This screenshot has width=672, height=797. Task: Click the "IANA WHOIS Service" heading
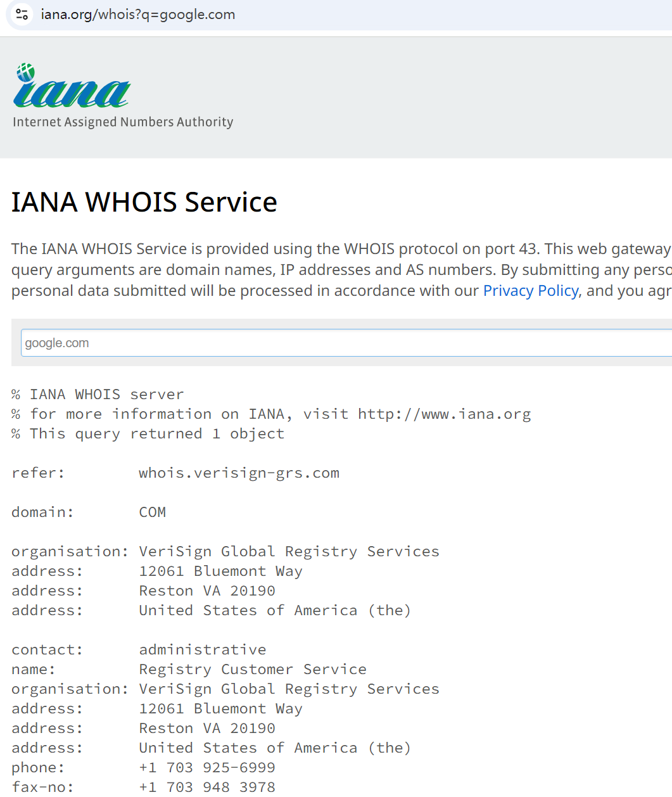point(144,202)
